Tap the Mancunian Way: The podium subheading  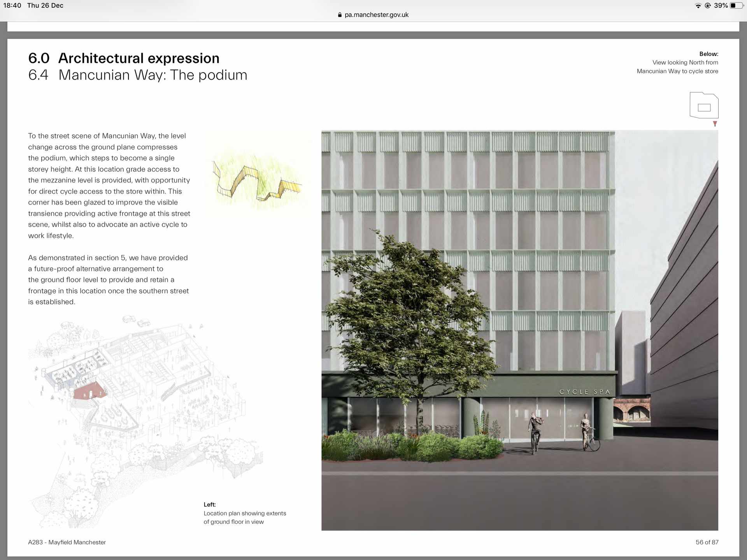153,75
